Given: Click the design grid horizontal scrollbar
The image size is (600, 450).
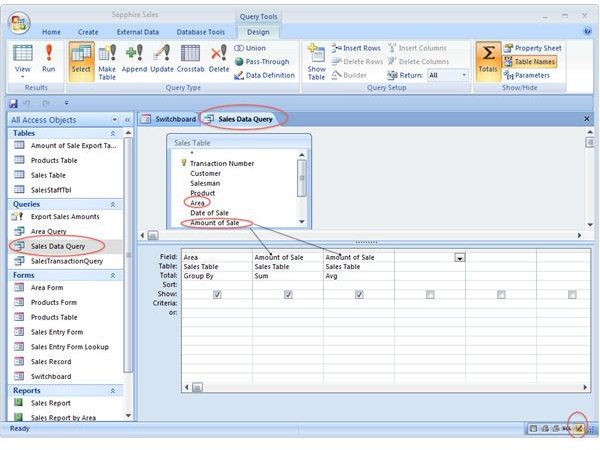Looking at the screenshot, I should pyautogui.click(x=386, y=387).
